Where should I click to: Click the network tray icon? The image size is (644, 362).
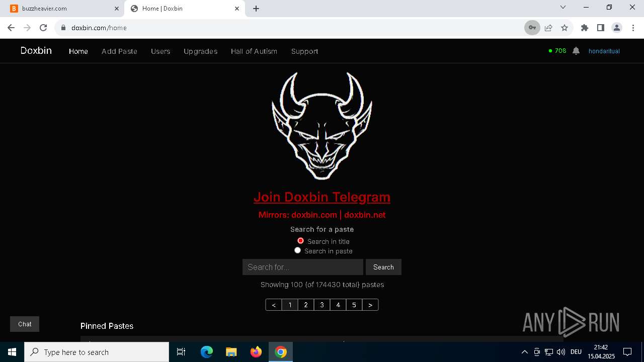pos(549,352)
